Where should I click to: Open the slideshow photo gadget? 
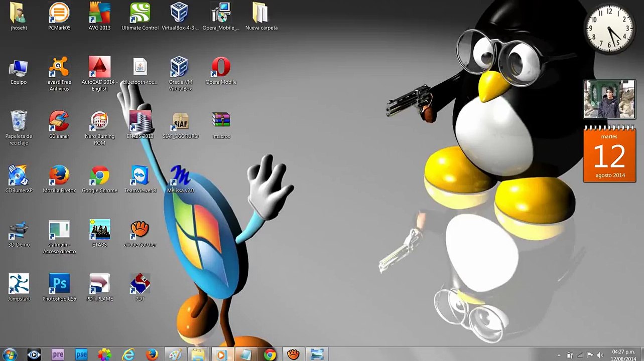[x=609, y=99]
